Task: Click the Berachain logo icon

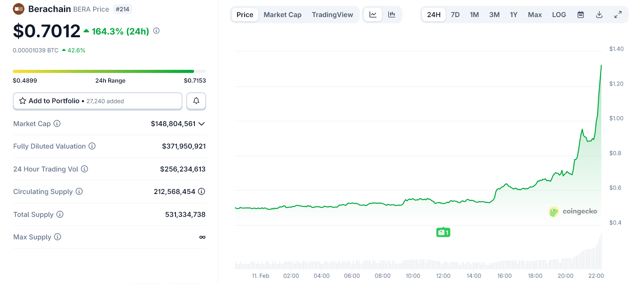Action: [19, 9]
